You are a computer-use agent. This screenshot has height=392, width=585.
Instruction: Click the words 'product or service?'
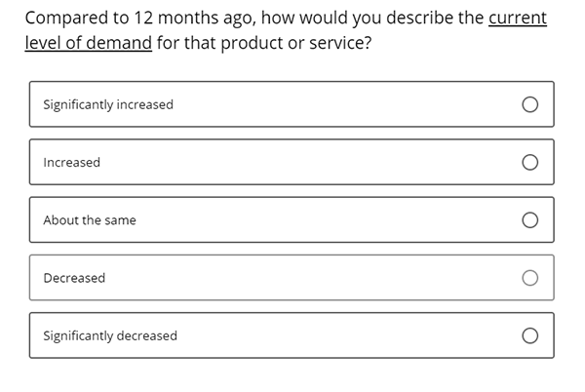(x=296, y=43)
